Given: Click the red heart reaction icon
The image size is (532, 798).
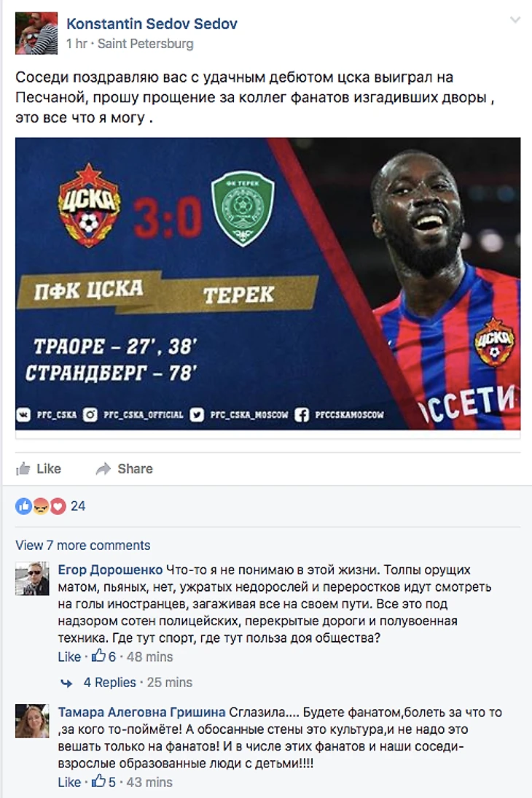Looking at the screenshot, I should 58,506.
